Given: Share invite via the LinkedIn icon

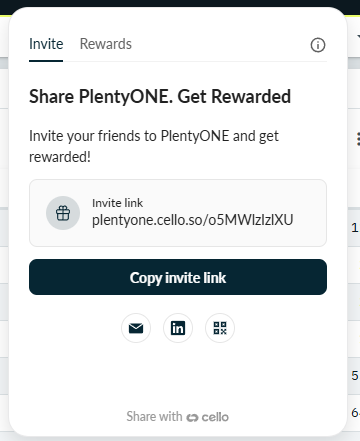Looking at the screenshot, I should click(178, 328).
